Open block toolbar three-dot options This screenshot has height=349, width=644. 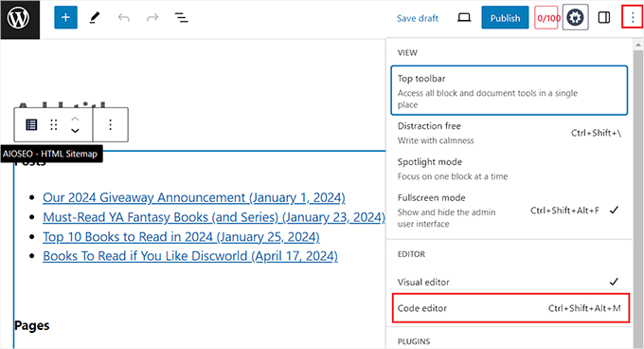tap(110, 124)
